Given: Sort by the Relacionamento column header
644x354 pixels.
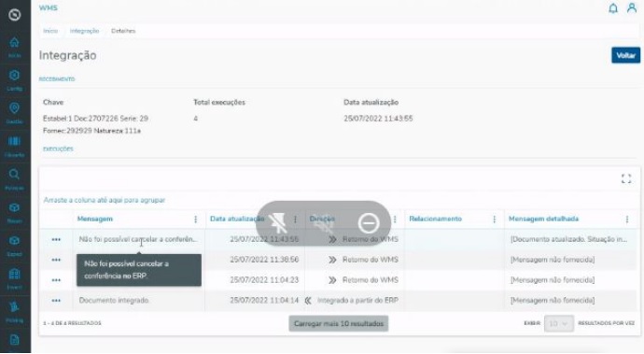Looking at the screenshot, I should click(x=435, y=219).
